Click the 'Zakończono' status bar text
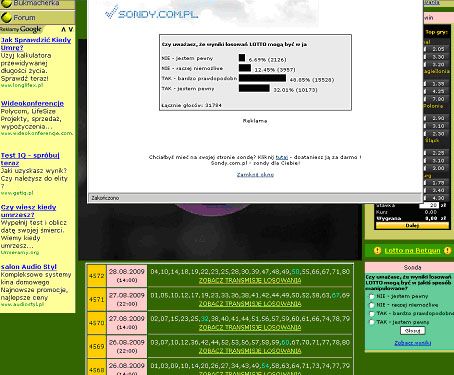 click(x=105, y=198)
